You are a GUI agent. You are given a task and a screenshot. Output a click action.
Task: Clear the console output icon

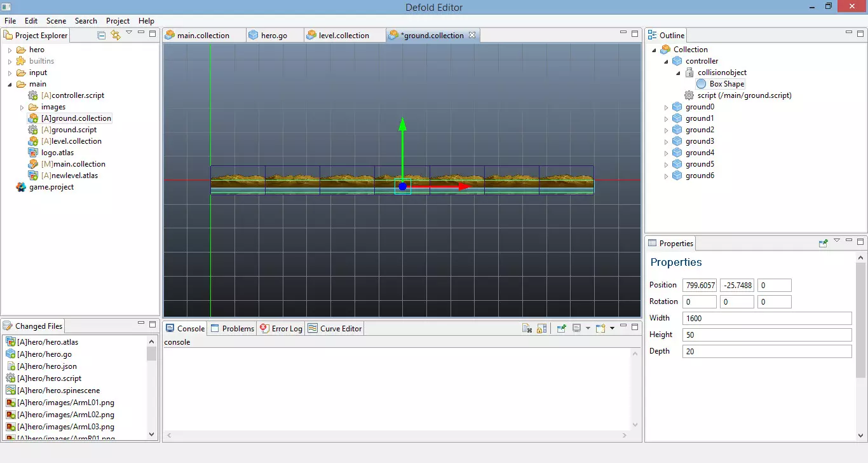(x=526, y=328)
